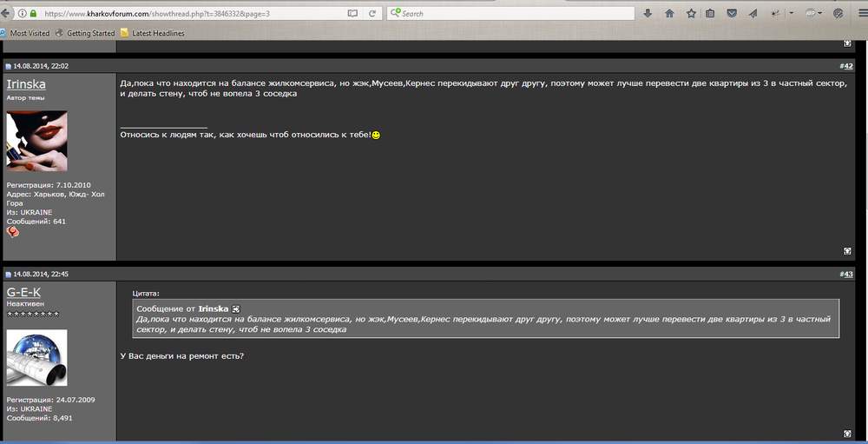
Task: Open site identity info lock icon
Action: coord(33,13)
